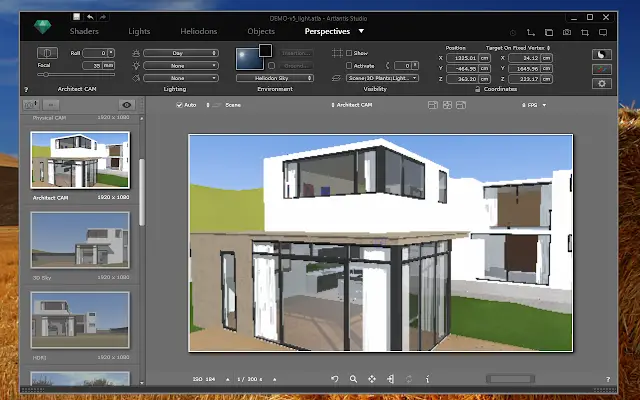
Task: Click the Roll stepper arrows
Action: [111, 53]
